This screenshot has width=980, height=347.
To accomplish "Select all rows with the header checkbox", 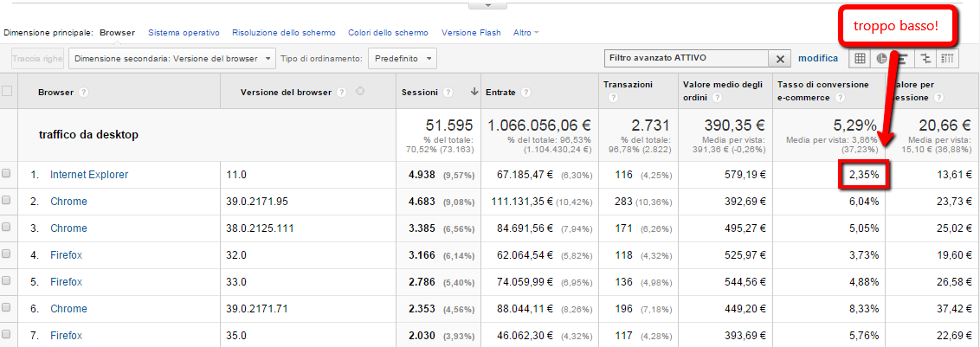I will pyautogui.click(x=7, y=92).
